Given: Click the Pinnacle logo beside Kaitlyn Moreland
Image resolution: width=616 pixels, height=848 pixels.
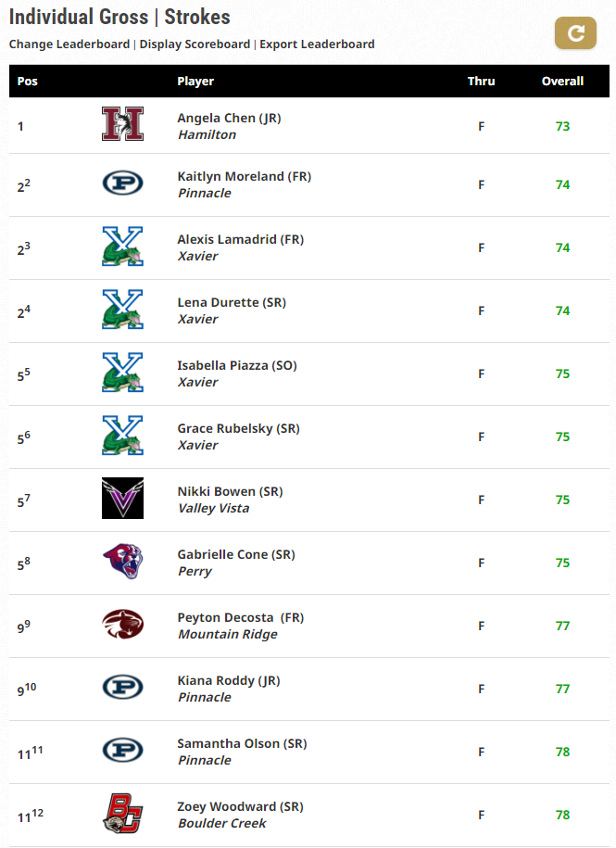Looking at the screenshot, I should [x=122, y=183].
